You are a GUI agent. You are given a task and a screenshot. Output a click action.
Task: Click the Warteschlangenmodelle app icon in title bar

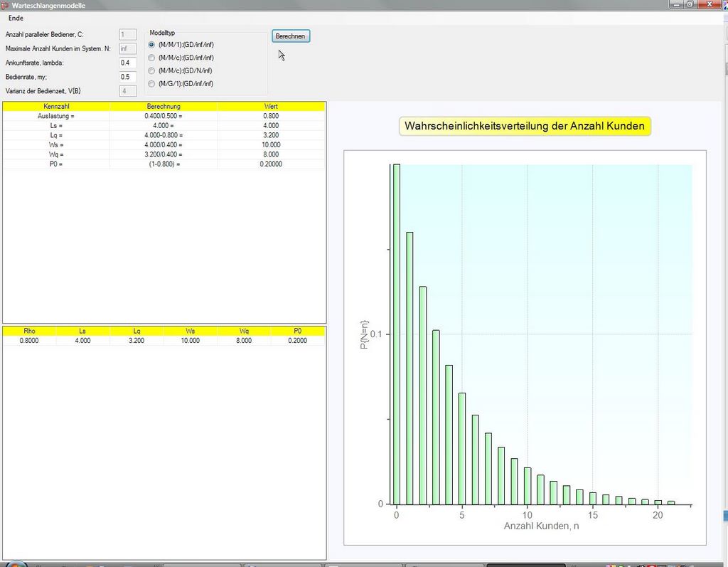tap(5, 5)
